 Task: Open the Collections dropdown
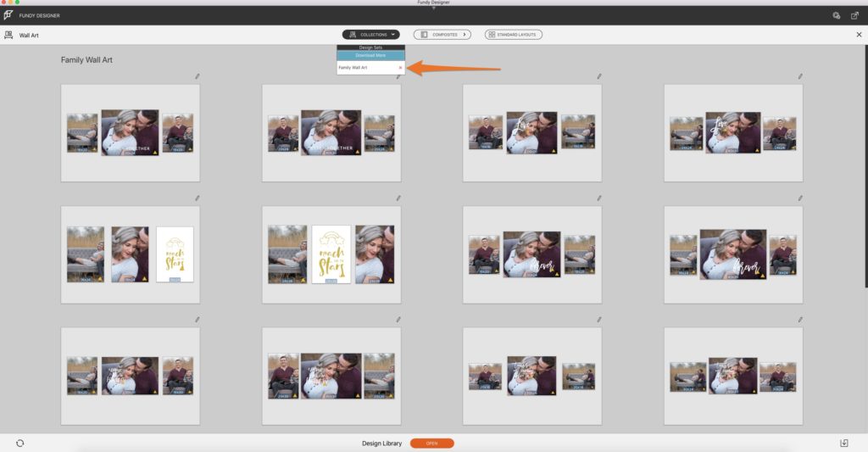point(371,34)
